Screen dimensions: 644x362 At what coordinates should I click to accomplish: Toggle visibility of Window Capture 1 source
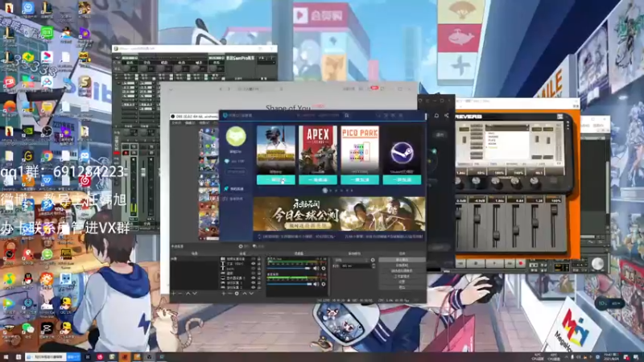point(254,282)
